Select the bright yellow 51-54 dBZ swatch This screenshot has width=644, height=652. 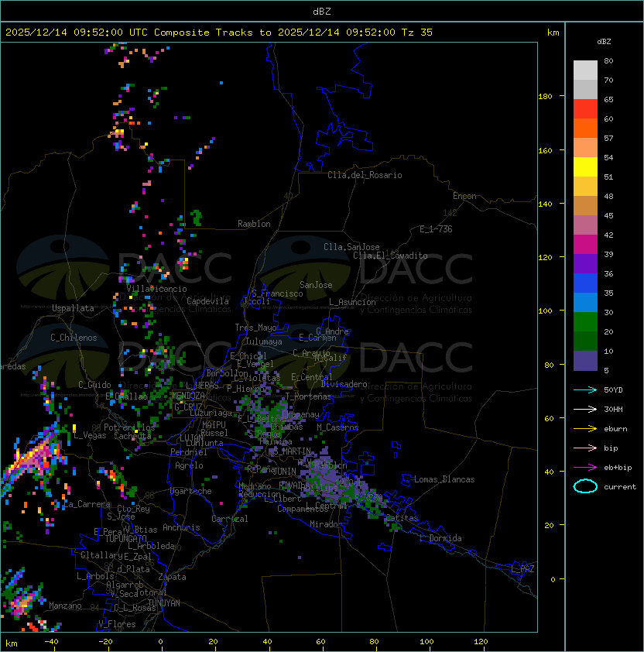[x=585, y=167]
